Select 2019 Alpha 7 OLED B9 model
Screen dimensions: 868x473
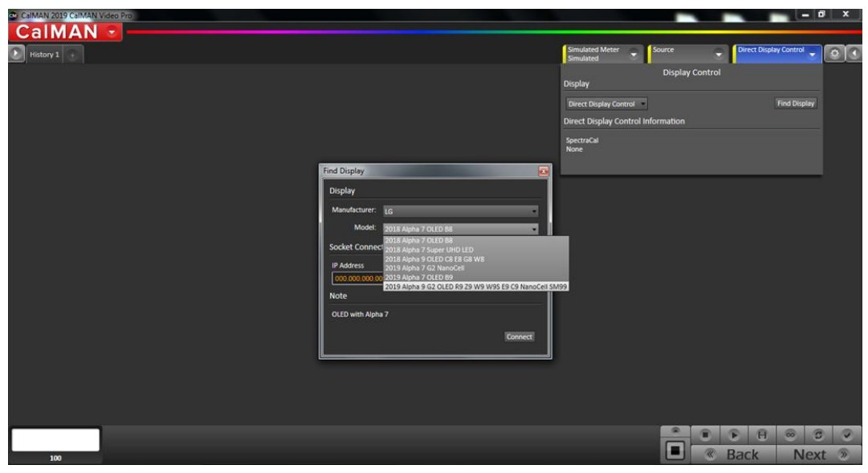pyautogui.click(x=418, y=277)
